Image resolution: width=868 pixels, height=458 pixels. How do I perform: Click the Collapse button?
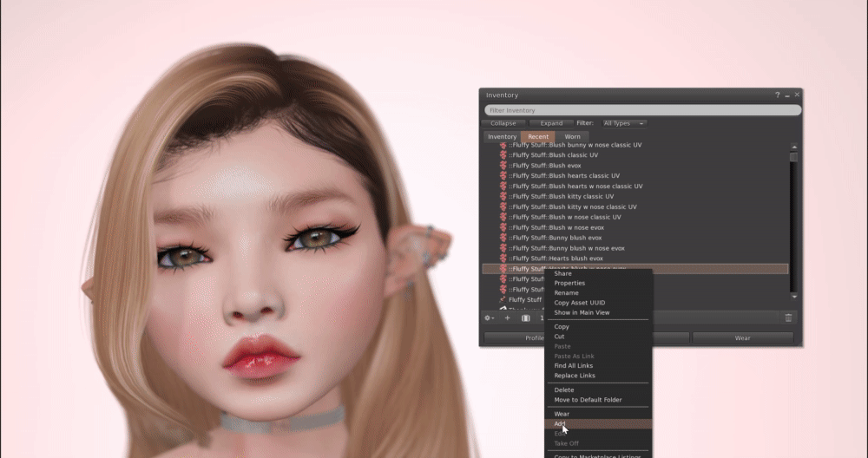click(503, 123)
